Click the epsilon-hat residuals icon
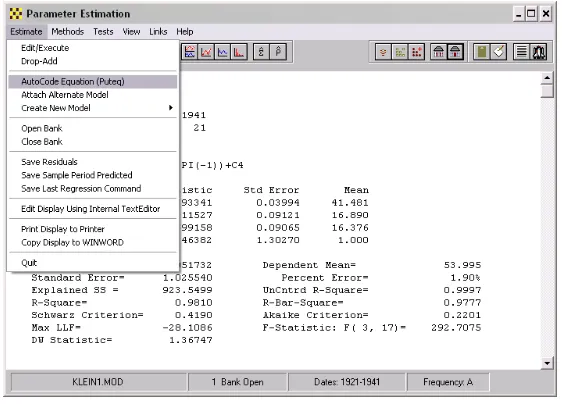Viewport: 562px width, 404px height. pos(261,52)
